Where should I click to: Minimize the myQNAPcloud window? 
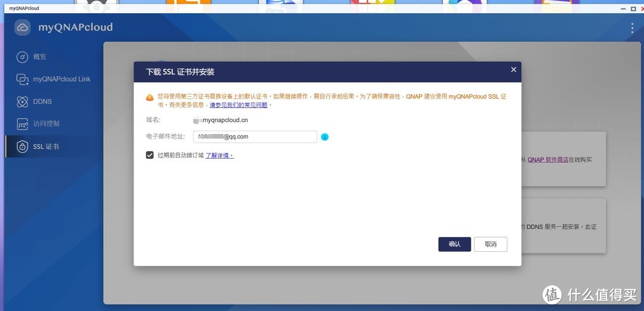click(624, 8)
